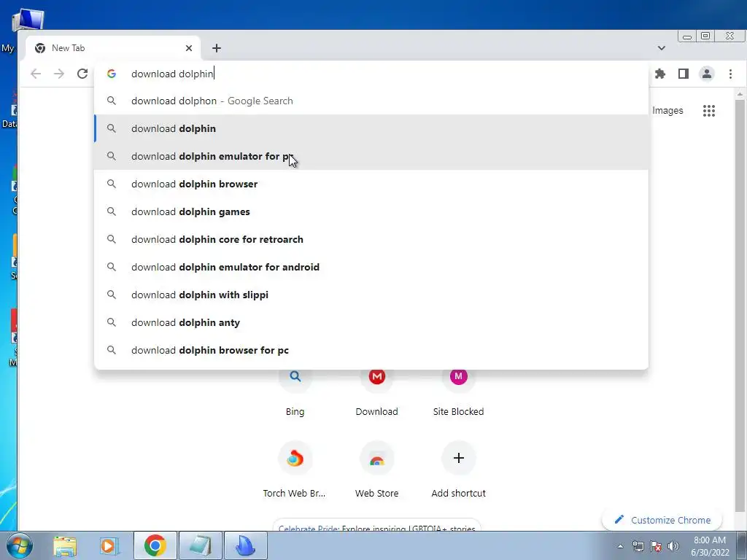Choose 'download dolphin browser' suggestion
Screen dimensions: 747x560
[371, 184]
